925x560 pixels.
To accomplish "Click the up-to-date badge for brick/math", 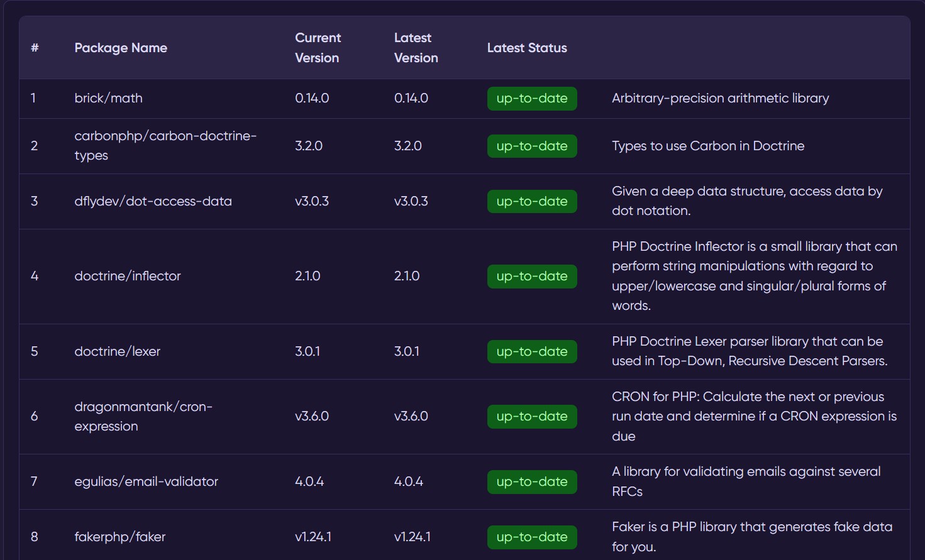I will tap(531, 99).
